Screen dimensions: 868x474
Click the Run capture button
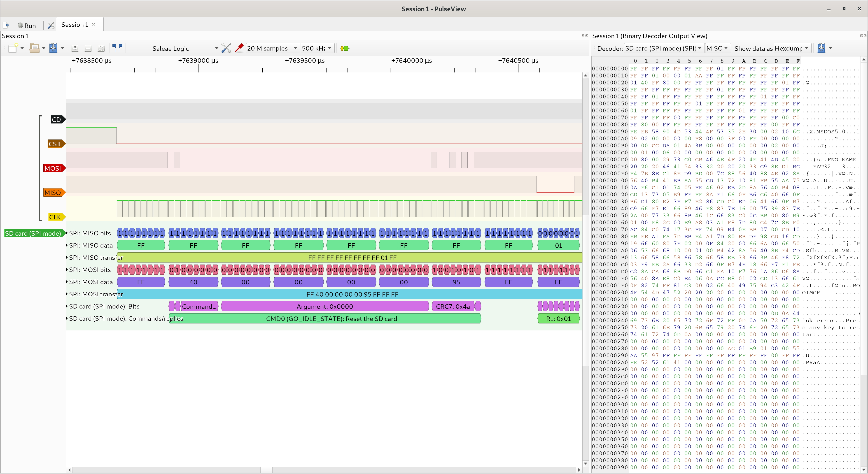tap(27, 26)
